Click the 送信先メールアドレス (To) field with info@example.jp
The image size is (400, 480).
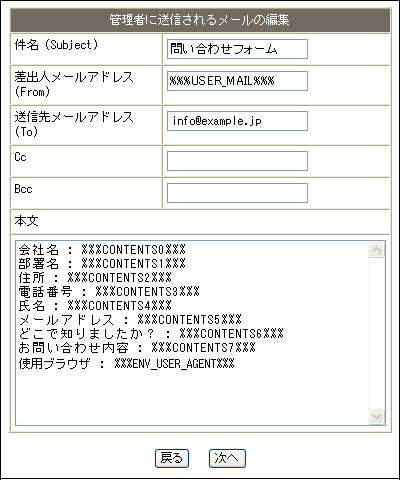tap(237, 121)
